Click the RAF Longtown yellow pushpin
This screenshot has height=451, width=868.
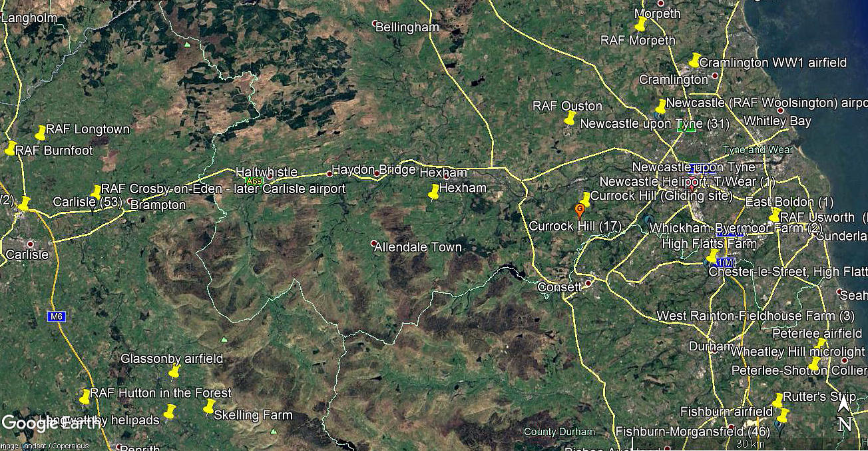coord(41,133)
